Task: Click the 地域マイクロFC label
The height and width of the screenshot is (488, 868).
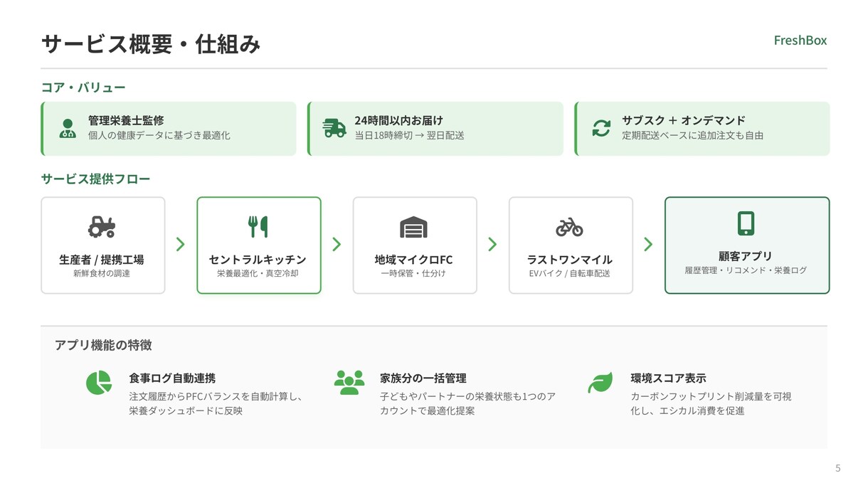Action: point(414,260)
